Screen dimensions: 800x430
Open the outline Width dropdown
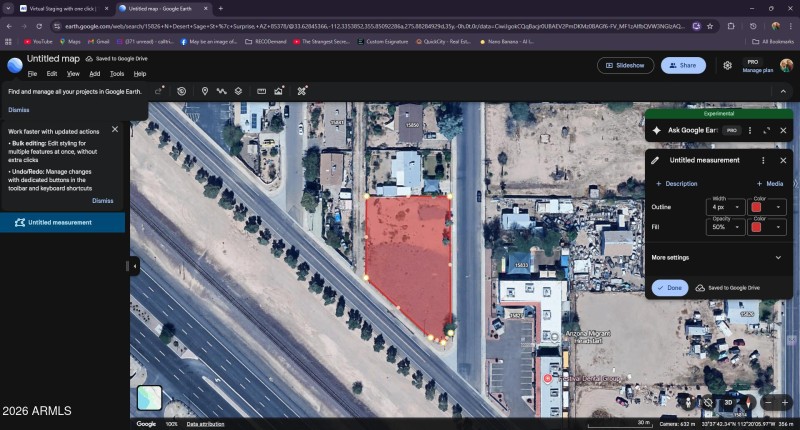click(x=725, y=207)
